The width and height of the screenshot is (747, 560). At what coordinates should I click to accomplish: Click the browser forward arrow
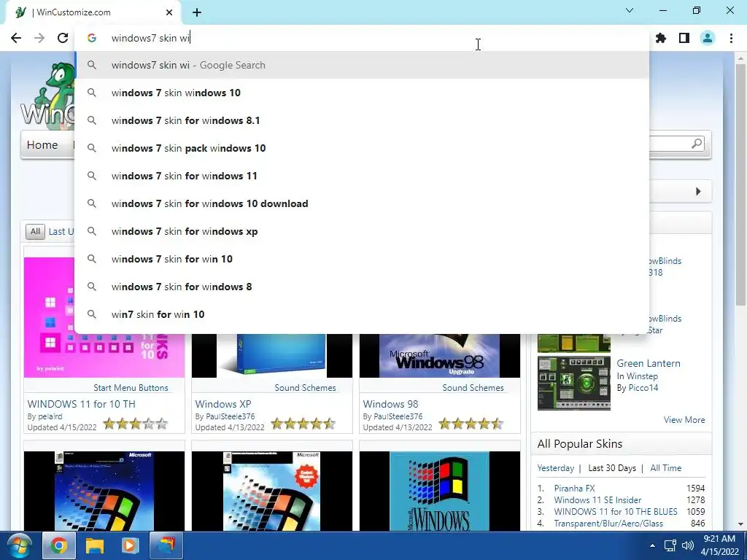click(39, 38)
